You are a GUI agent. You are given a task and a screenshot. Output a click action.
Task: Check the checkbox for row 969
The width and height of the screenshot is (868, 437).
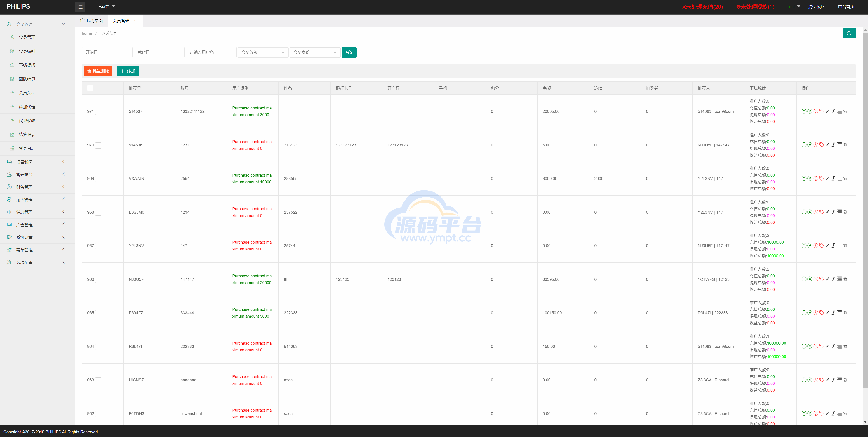(98, 179)
